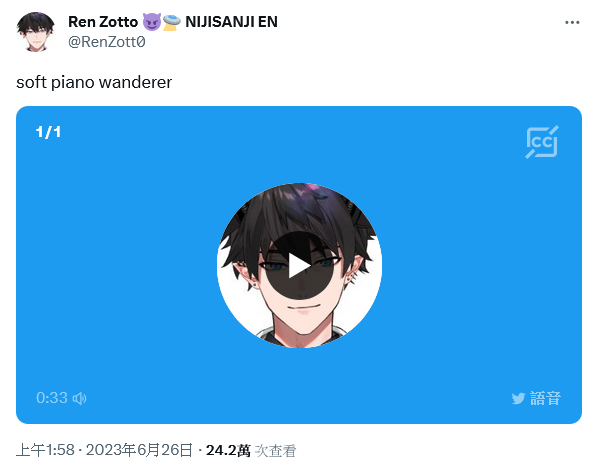The image size is (598, 476).
Task: Visit the @RenZott0 handle link
Action: click(x=107, y=42)
